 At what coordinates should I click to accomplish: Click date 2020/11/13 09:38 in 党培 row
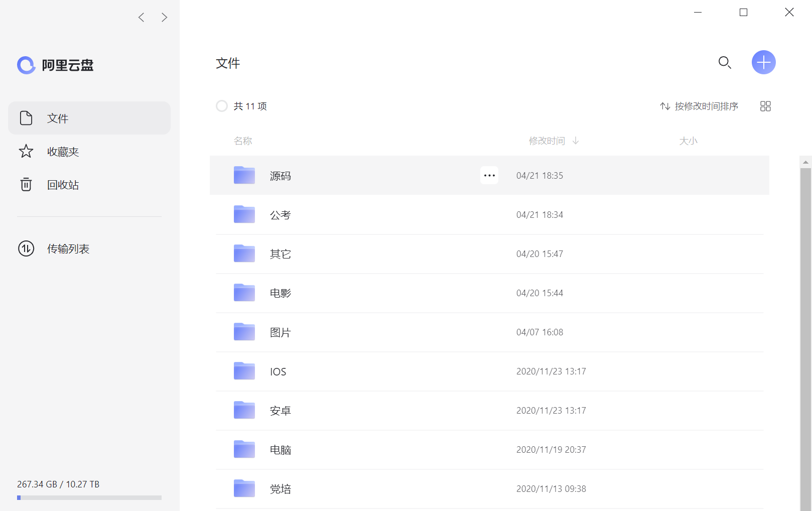551,489
